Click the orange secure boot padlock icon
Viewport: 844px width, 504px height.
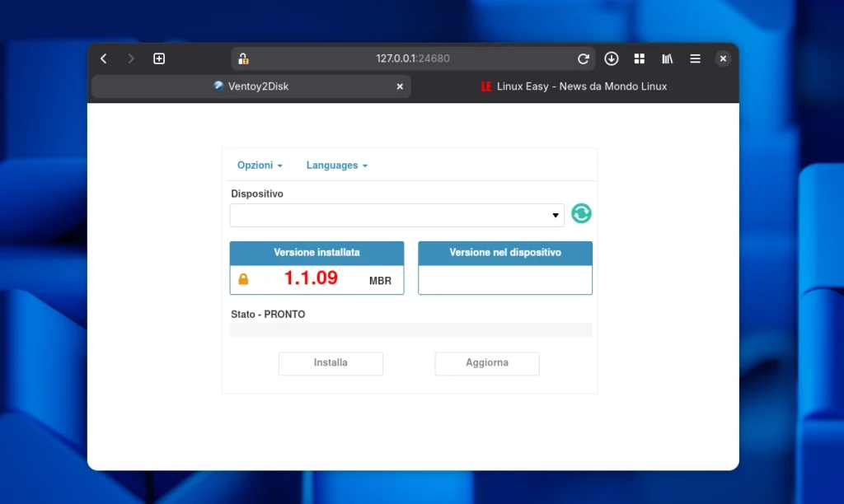(244, 279)
